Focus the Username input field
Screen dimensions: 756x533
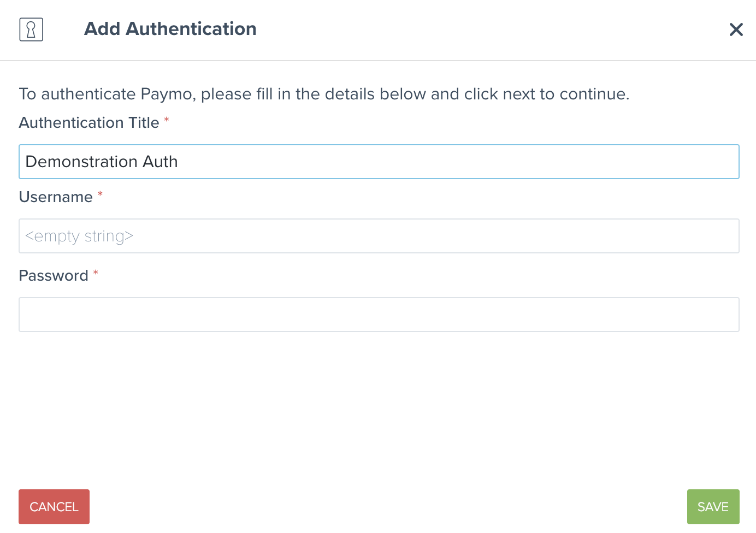[x=379, y=236]
